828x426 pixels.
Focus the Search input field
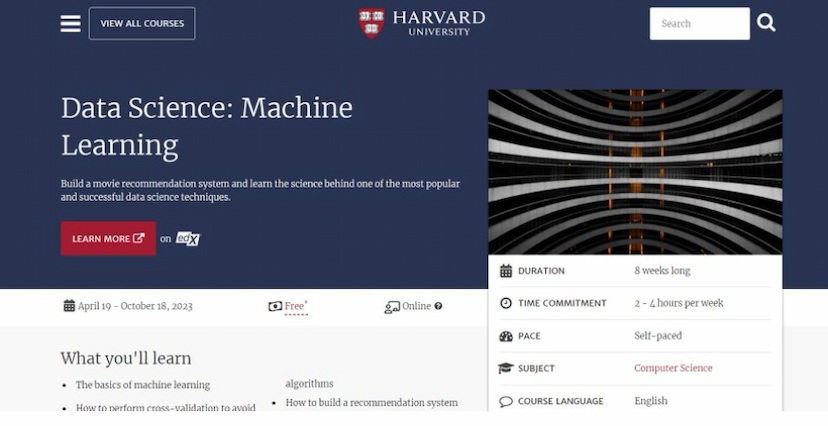(699, 23)
